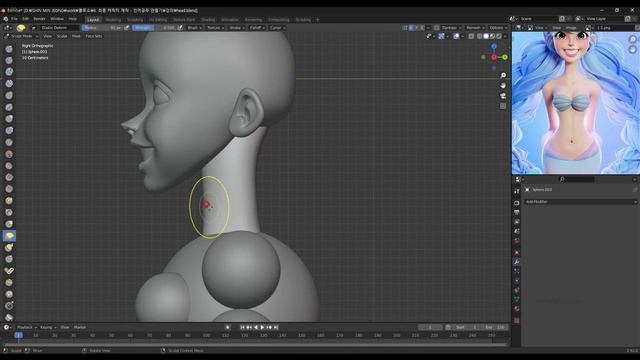
Task: Click the viewport pan hand gizmo
Action: [x=503, y=86]
